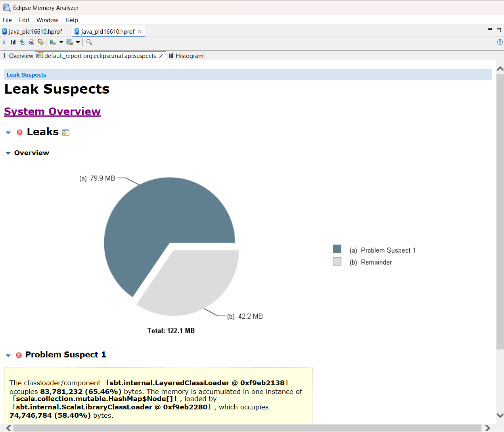504x432 pixels.
Task: Close the default_report suspects tab
Action: [x=161, y=56]
